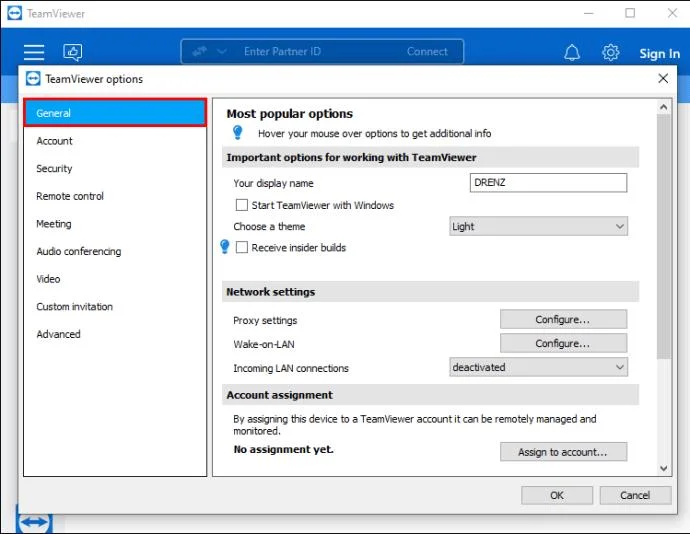Image resolution: width=690 pixels, height=534 pixels.
Task: Open the Security options category
Action: pos(115,168)
